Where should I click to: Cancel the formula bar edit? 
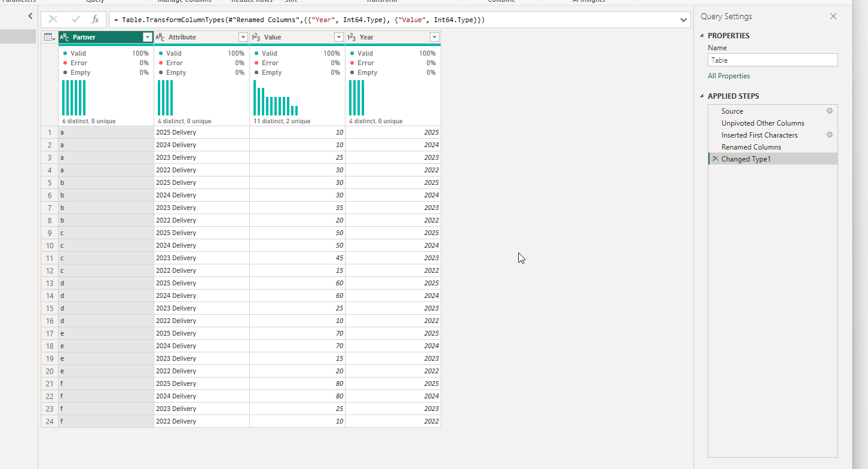click(53, 20)
